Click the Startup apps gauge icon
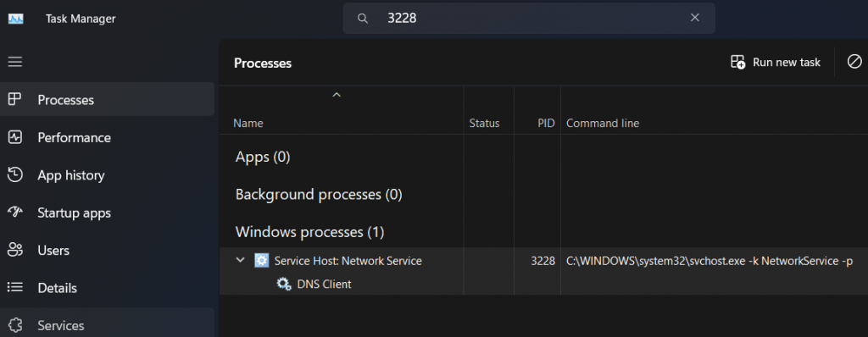 15,213
